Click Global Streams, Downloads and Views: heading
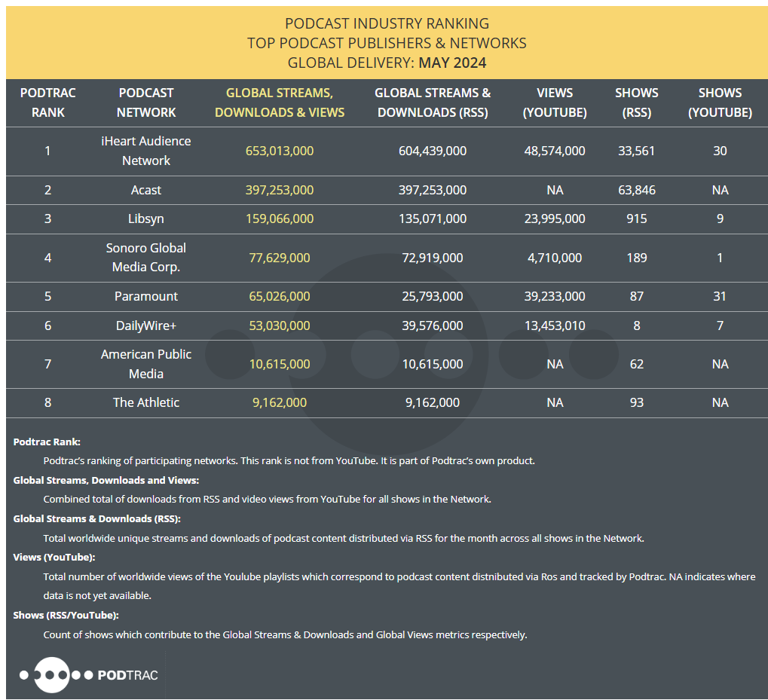 tap(106, 480)
